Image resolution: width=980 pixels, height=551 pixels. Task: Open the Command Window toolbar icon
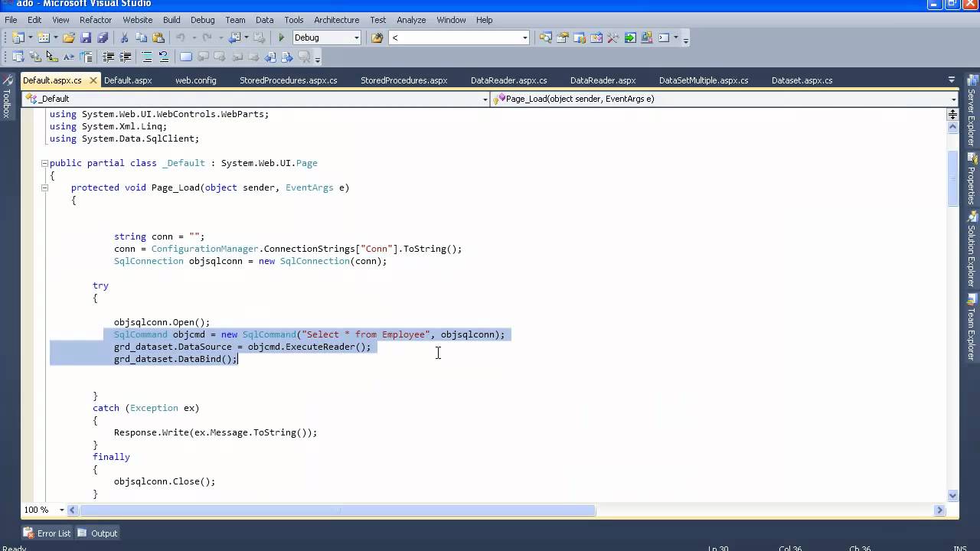(664, 37)
